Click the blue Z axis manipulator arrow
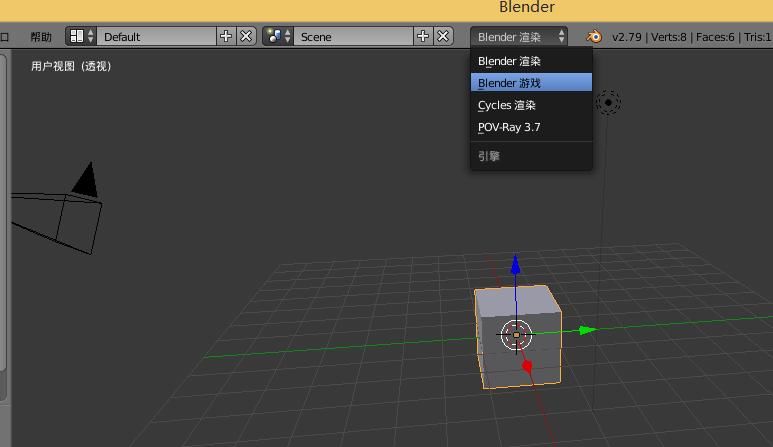The height and width of the screenshot is (447, 773). [x=516, y=265]
